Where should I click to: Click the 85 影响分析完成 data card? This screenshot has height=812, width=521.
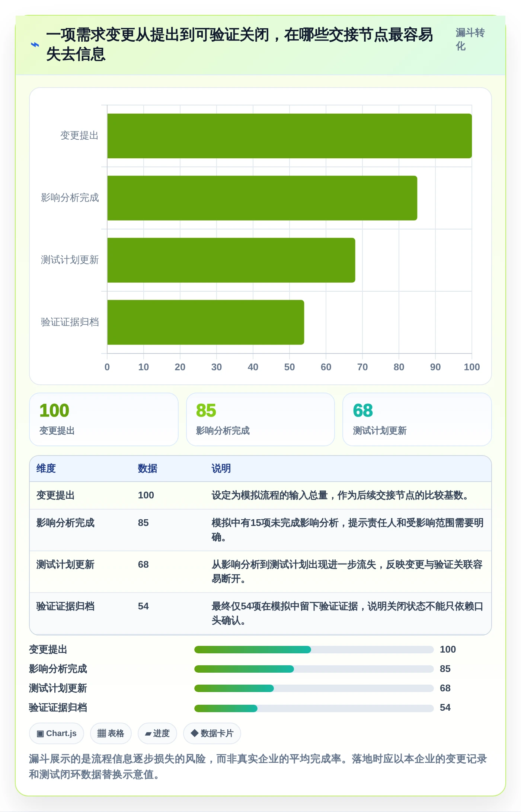[x=260, y=419]
